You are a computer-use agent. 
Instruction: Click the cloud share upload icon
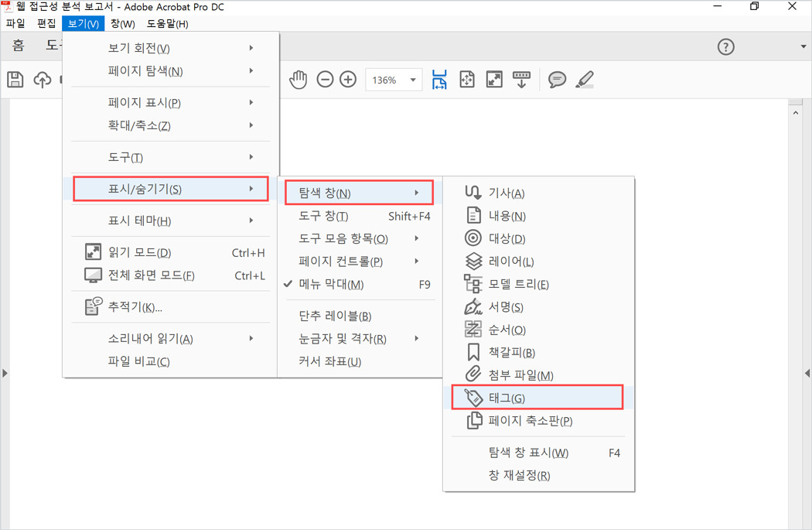click(x=42, y=79)
